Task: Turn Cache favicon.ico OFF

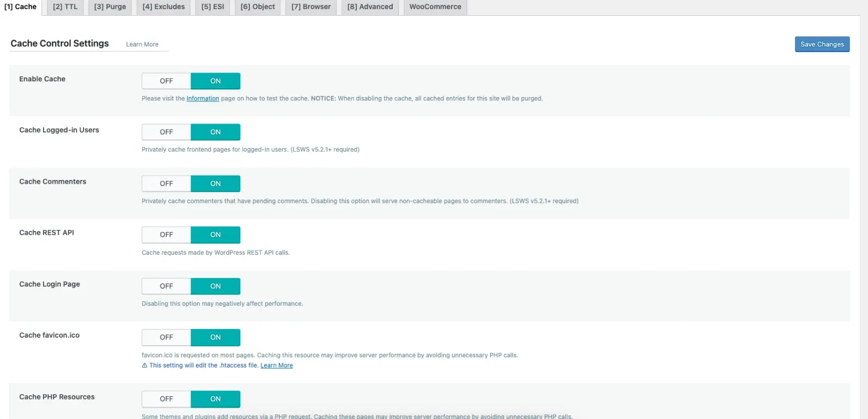Action: point(167,337)
